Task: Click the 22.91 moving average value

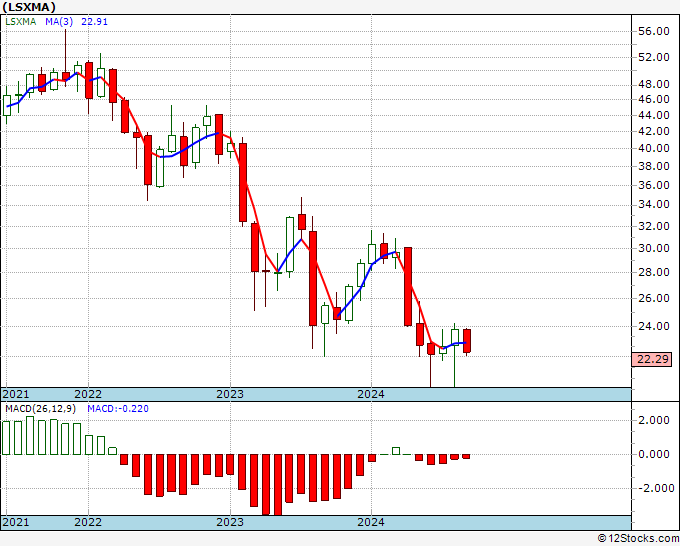Action: [95, 22]
